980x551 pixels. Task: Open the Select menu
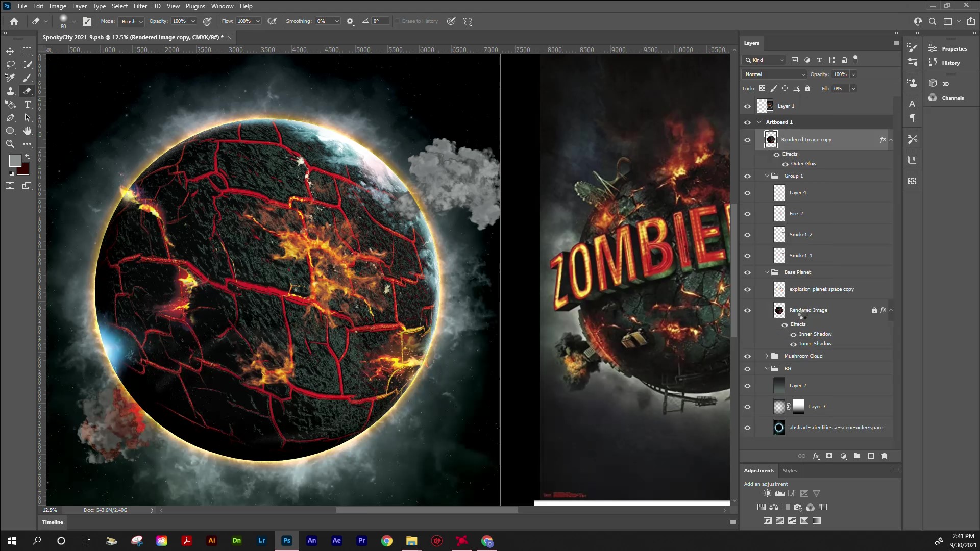(x=119, y=6)
